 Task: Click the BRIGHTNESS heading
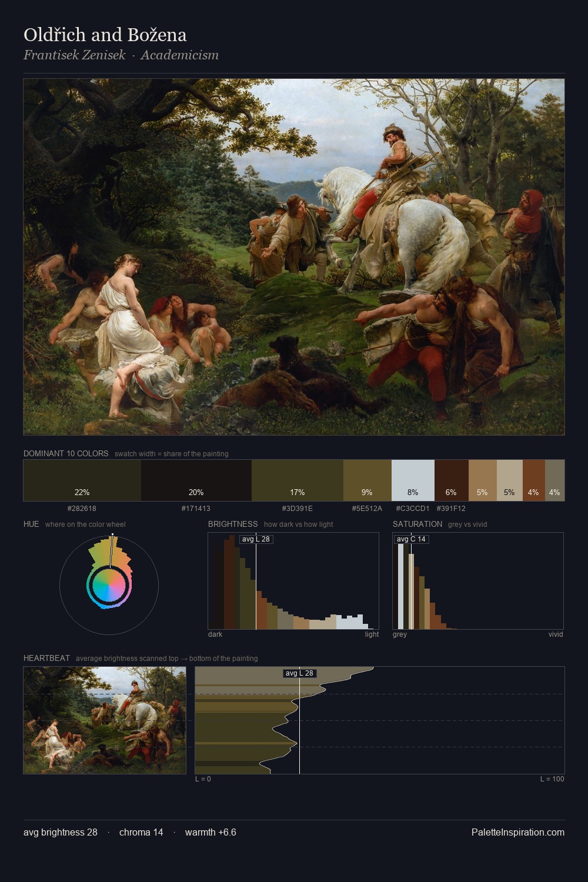233,524
